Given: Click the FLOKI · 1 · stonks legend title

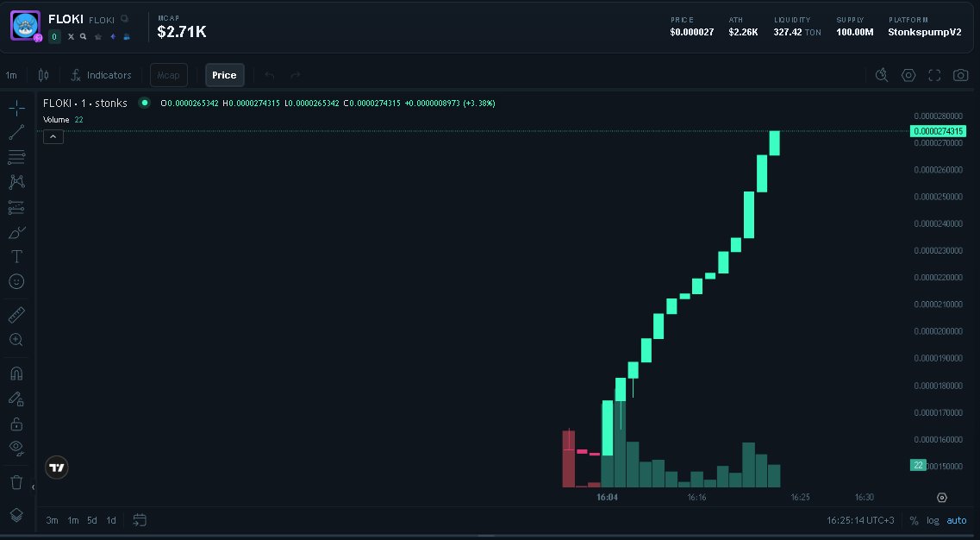Looking at the screenshot, I should [85, 103].
